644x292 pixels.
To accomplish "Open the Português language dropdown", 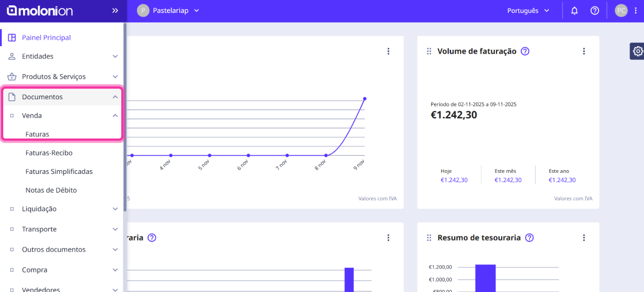I will coord(529,11).
